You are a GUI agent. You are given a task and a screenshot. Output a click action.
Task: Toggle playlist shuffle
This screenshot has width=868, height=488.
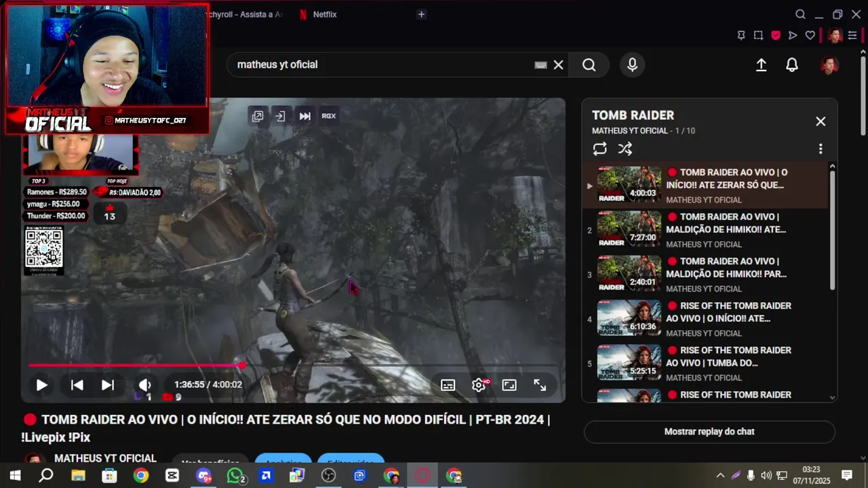625,148
